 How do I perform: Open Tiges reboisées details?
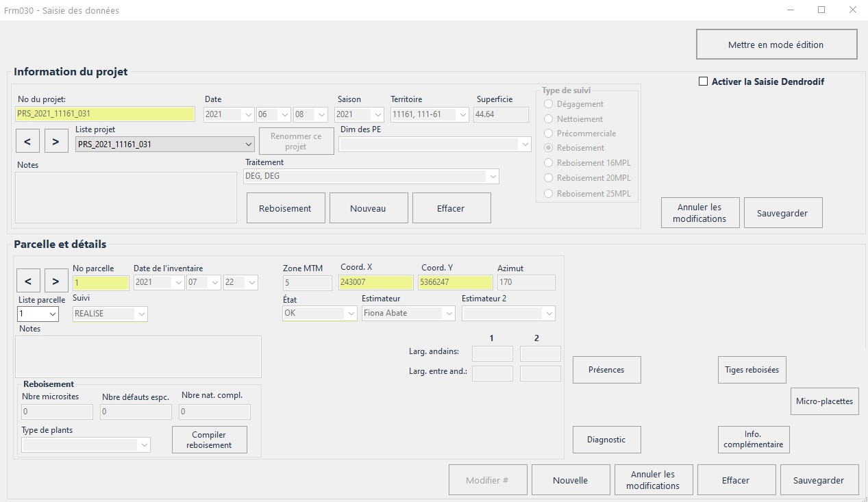point(752,370)
